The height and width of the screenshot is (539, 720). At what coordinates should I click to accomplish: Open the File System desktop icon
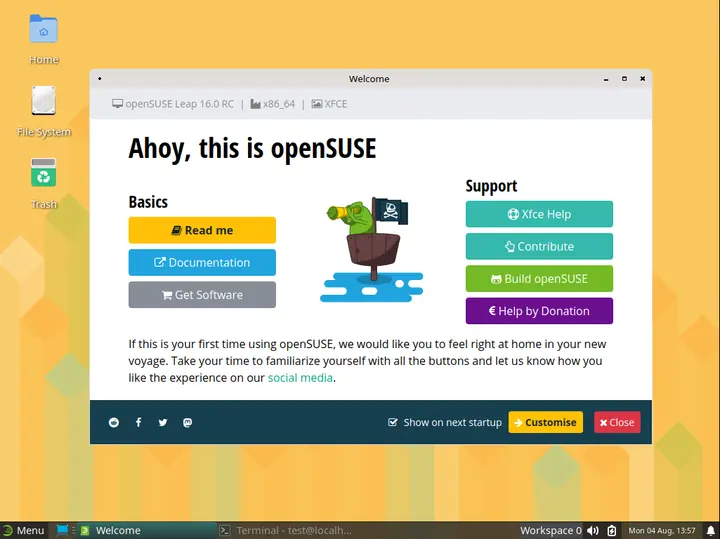click(x=43, y=104)
